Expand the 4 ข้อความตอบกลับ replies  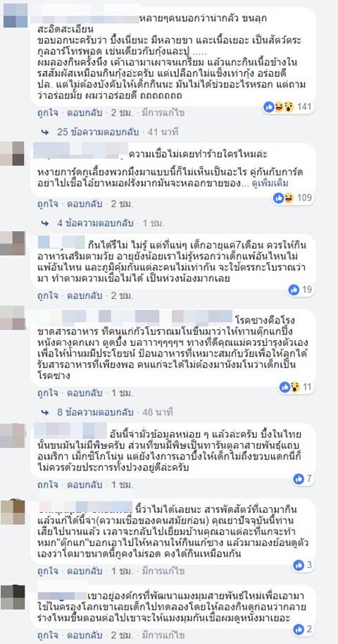pos(95,223)
